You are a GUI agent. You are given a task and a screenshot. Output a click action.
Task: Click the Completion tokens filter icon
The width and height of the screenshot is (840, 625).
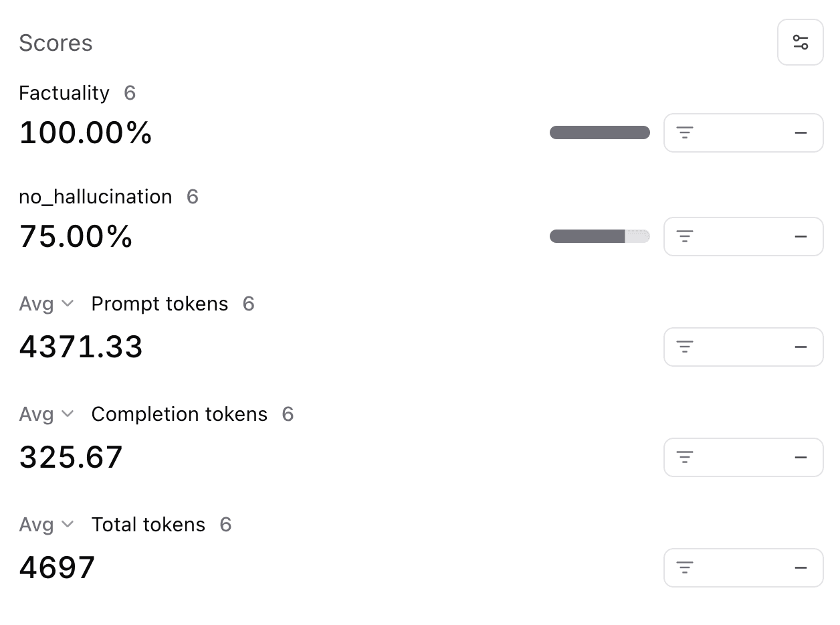coord(684,457)
